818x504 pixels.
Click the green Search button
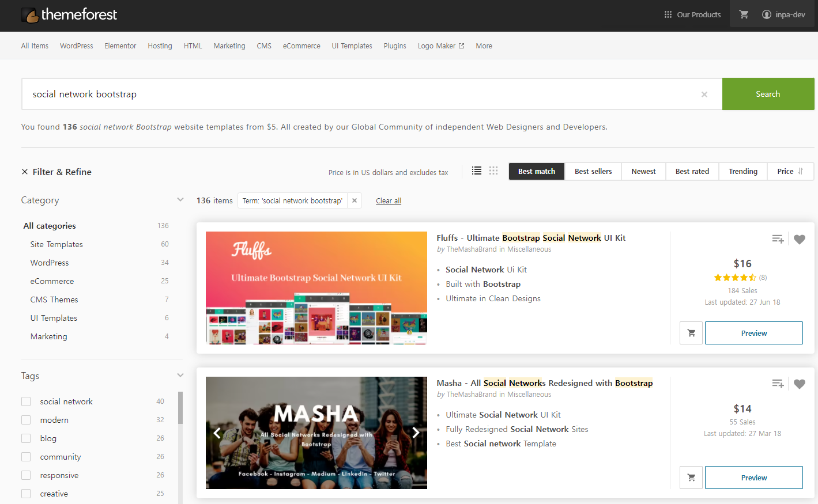[768, 94]
